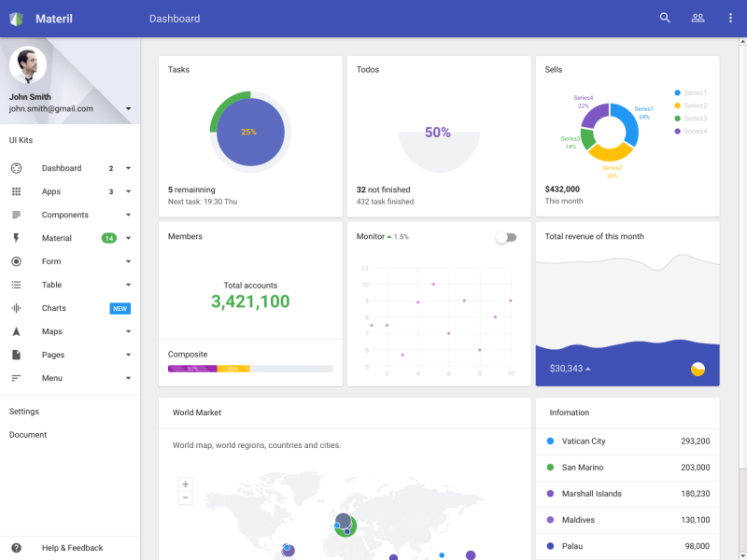Image resolution: width=747 pixels, height=560 pixels.
Task: Click the search icon in top bar
Action: pos(665,18)
